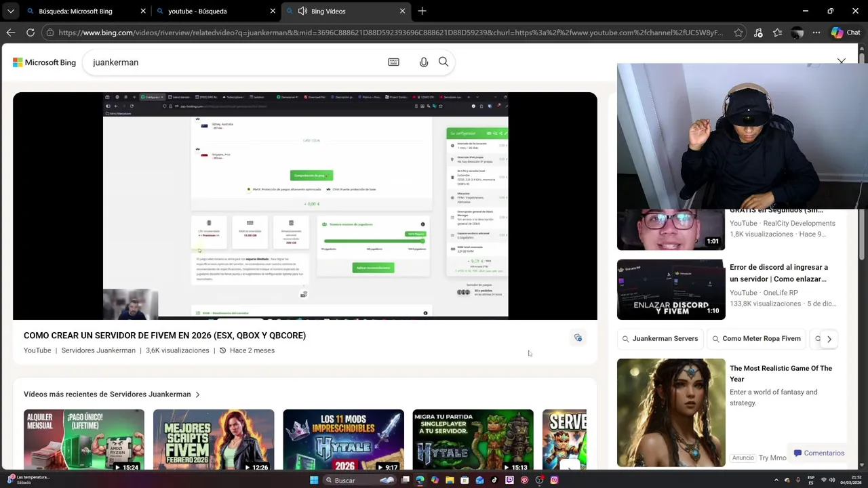The image size is (868, 488).
Task: Open Task View in the taskbar
Action: pyautogui.click(x=406, y=480)
